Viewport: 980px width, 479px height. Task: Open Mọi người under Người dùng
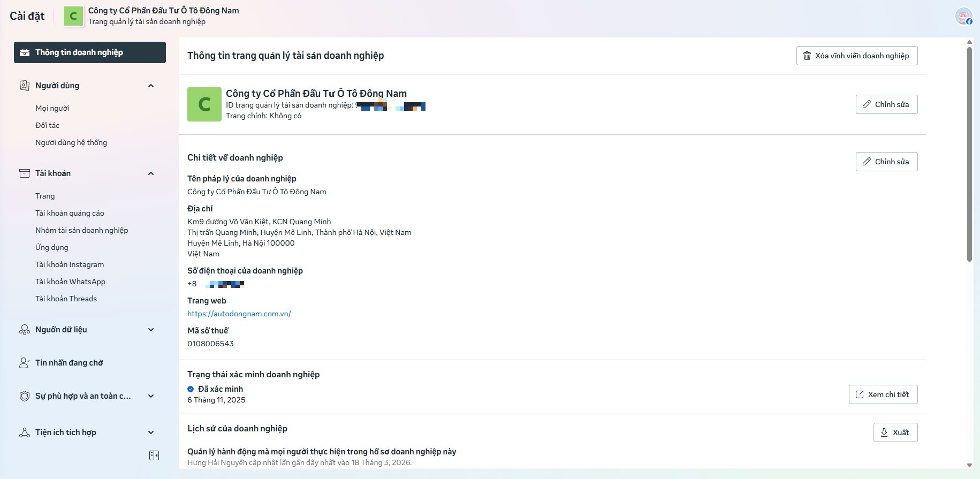[52, 108]
